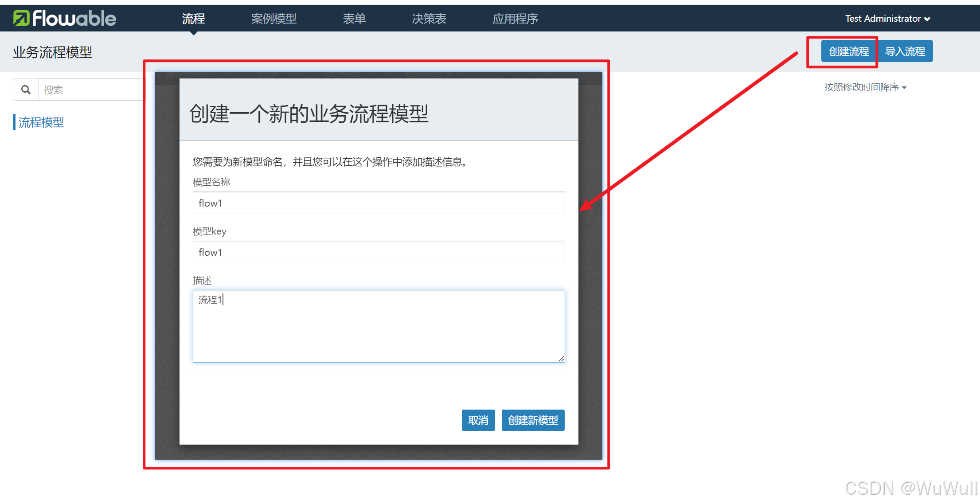
Task: Focus the 模型key input field
Action: [379, 252]
